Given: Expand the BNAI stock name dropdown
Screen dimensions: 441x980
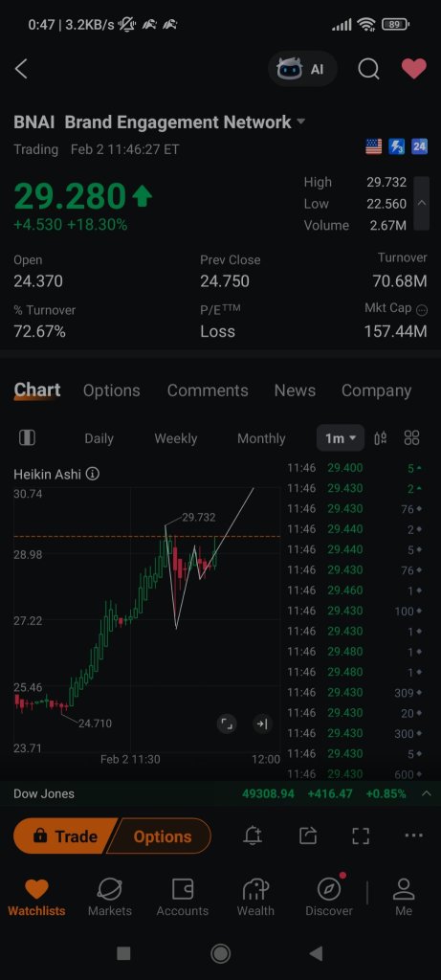Looking at the screenshot, I should click(x=300, y=122).
